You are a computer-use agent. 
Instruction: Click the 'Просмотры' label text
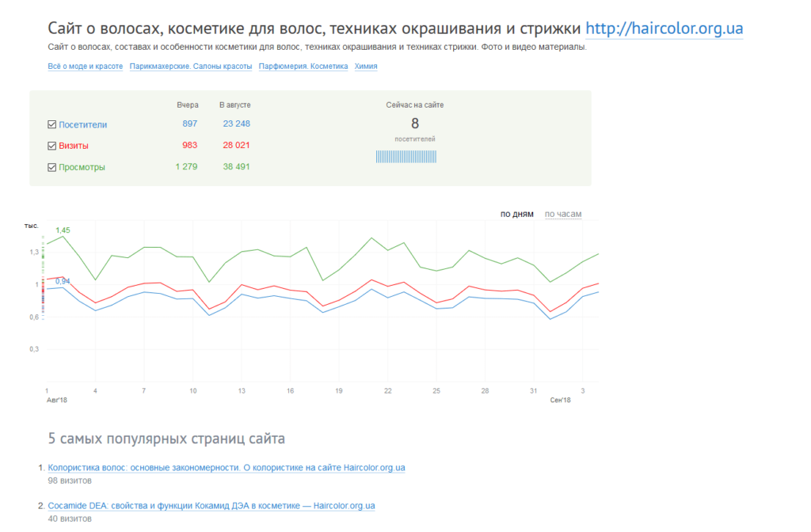pos(82,167)
